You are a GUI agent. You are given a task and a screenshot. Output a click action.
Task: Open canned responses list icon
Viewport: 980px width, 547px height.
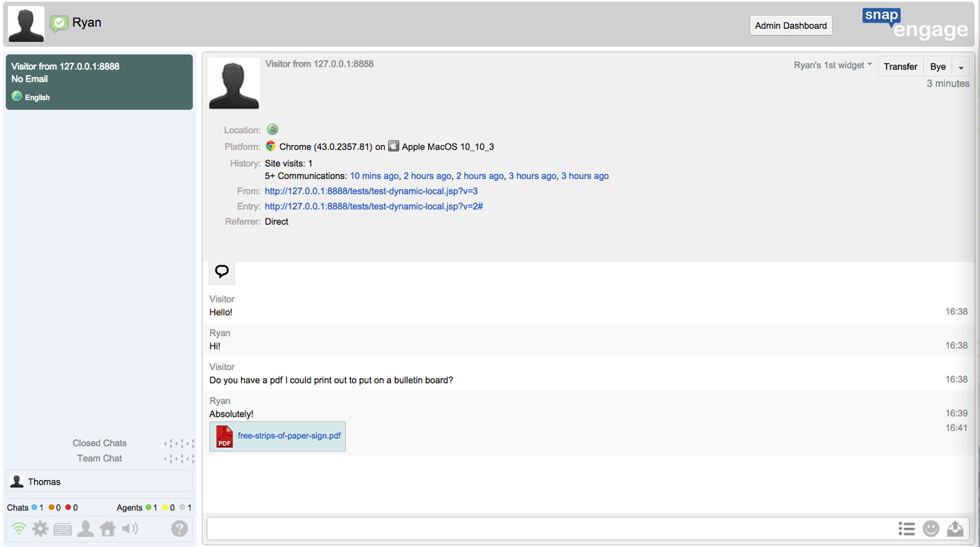(906, 529)
